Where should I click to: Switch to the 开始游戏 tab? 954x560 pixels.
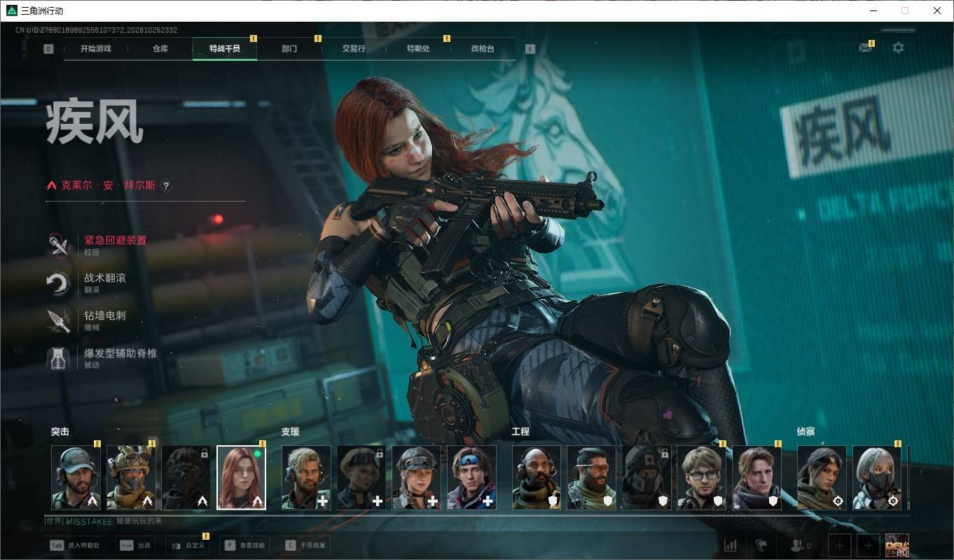click(96, 49)
